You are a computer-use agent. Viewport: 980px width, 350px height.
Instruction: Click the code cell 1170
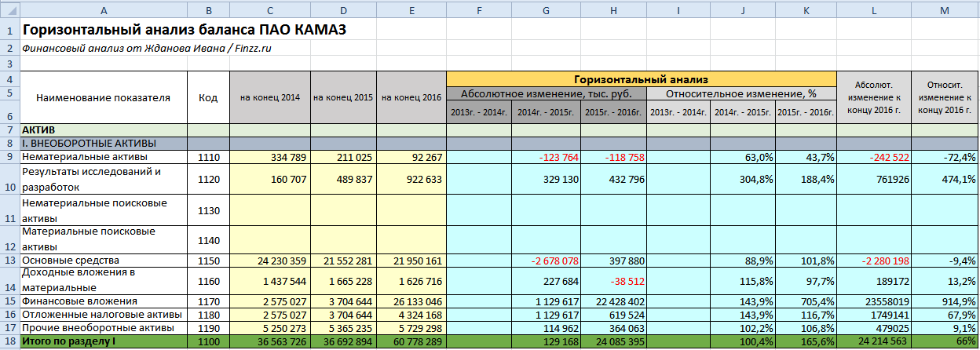208,301
